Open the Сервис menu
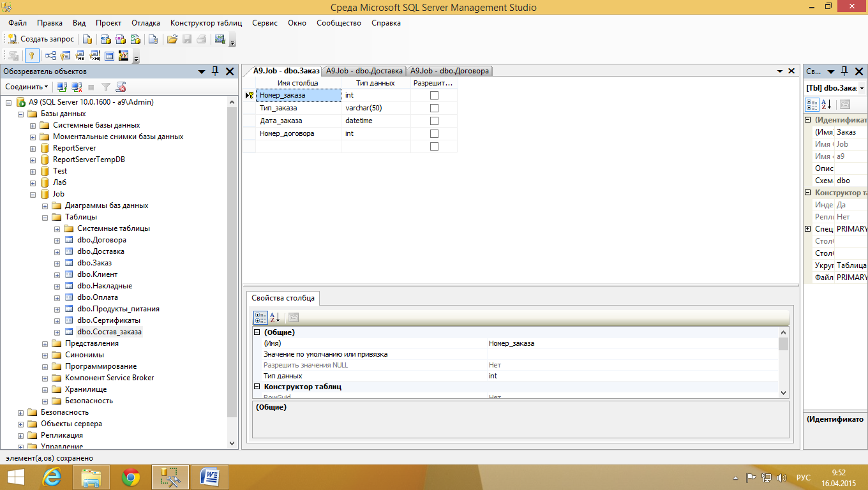868x490 pixels. (x=265, y=23)
